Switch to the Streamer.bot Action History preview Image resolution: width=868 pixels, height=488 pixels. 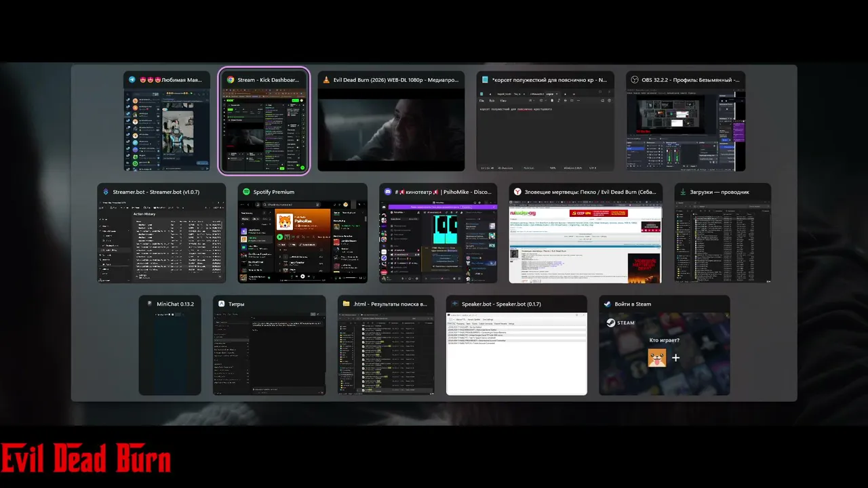point(161,243)
